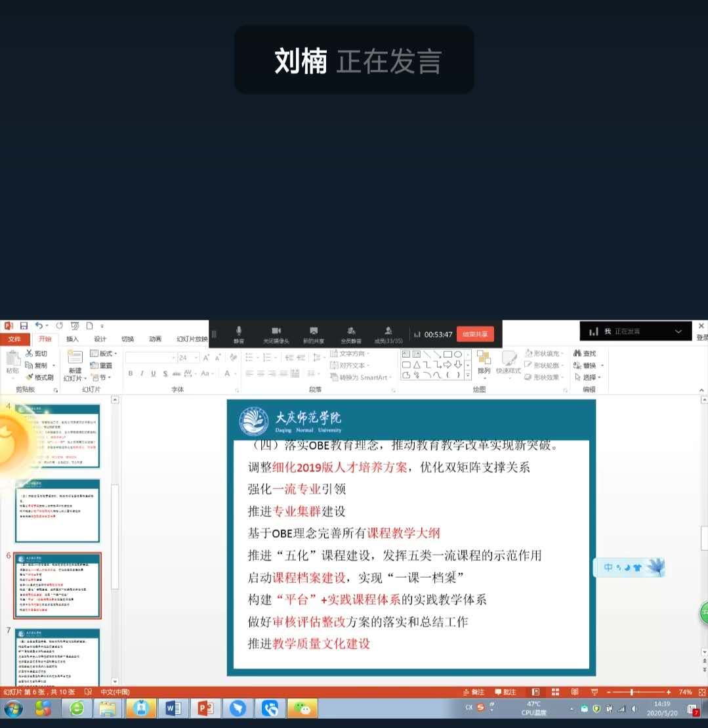Toggle the camera off (关闭摄像头) button

click(276, 333)
